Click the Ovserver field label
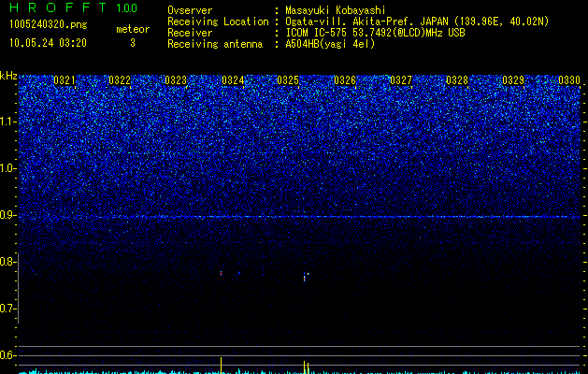Image resolution: width=588 pixels, height=374 pixels. point(190,10)
